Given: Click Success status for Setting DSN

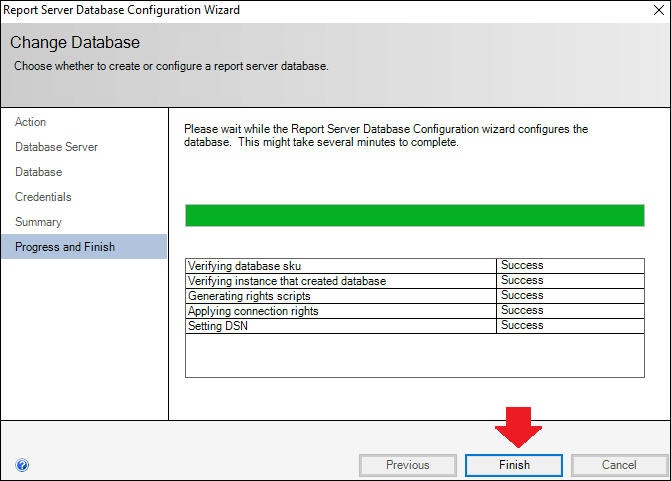Looking at the screenshot, I should click(x=522, y=325).
